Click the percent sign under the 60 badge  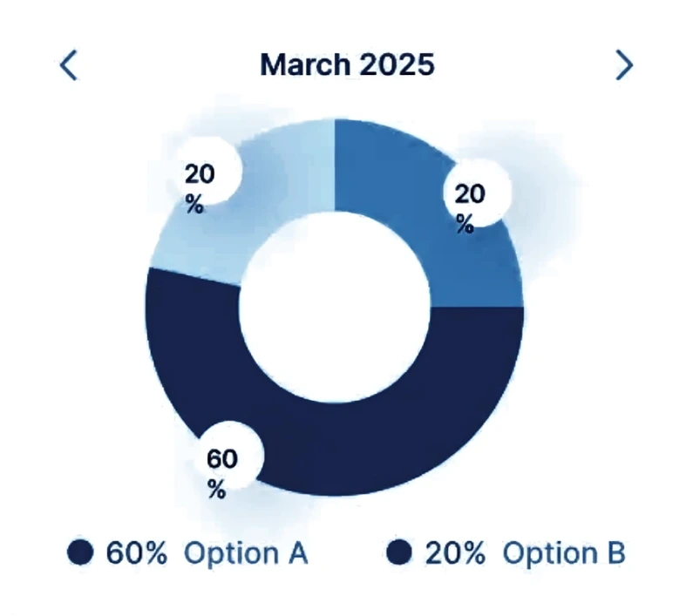(x=216, y=489)
